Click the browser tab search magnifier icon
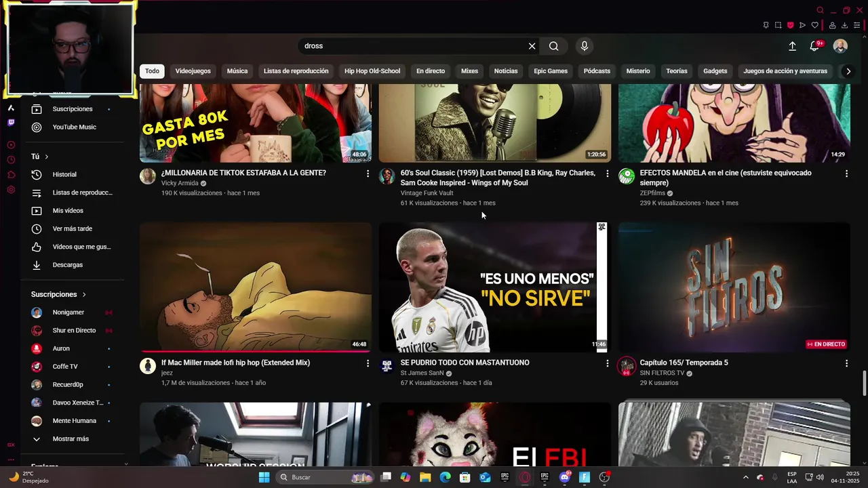868x488 pixels. coord(820,10)
